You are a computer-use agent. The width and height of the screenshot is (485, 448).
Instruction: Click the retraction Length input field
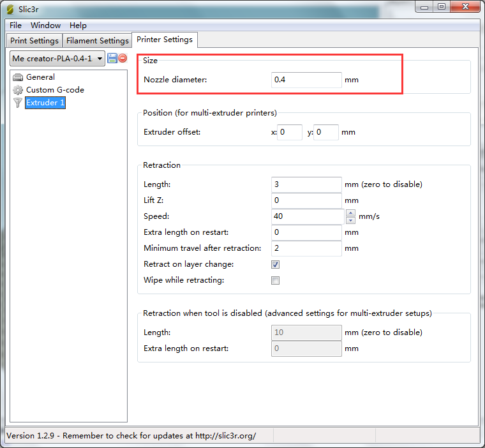(306, 184)
